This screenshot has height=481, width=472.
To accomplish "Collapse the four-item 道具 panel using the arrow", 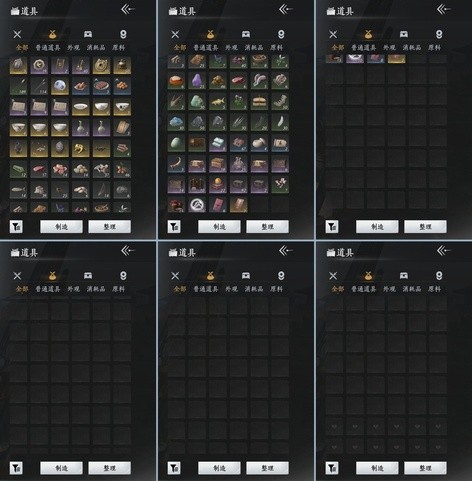I will click(443, 10).
